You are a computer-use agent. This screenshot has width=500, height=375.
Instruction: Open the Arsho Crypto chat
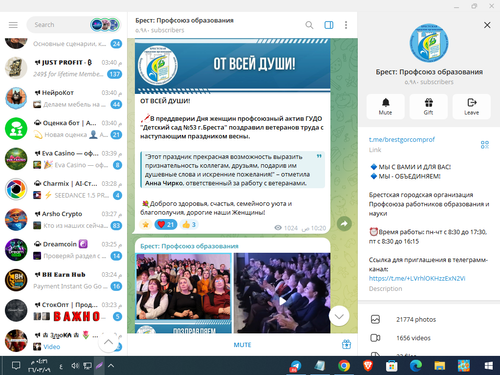point(63,220)
